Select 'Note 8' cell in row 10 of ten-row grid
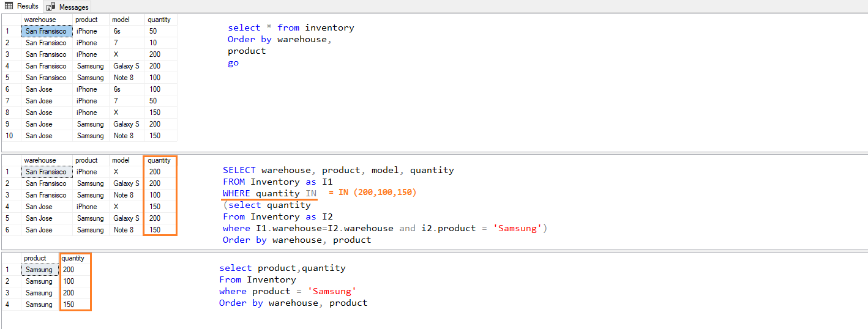The image size is (868, 329). click(x=127, y=136)
